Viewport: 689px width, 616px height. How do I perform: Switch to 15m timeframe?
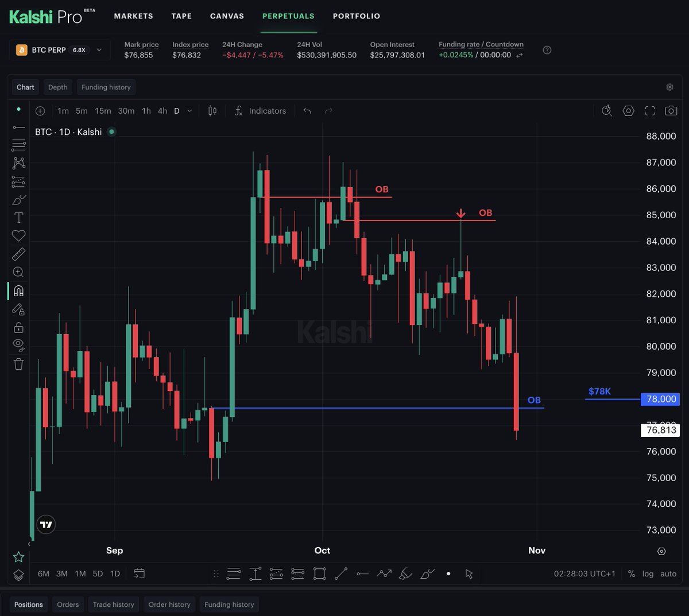(103, 111)
